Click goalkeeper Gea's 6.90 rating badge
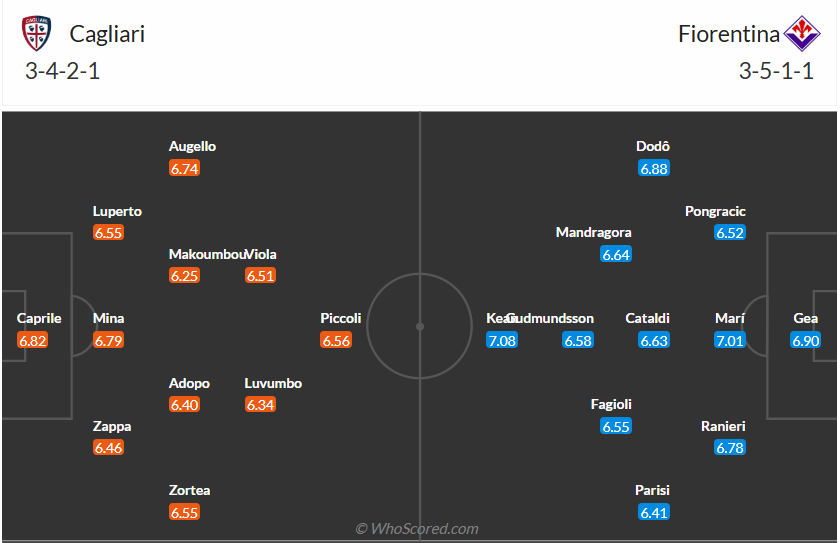The height and width of the screenshot is (543, 840). point(806,341)
